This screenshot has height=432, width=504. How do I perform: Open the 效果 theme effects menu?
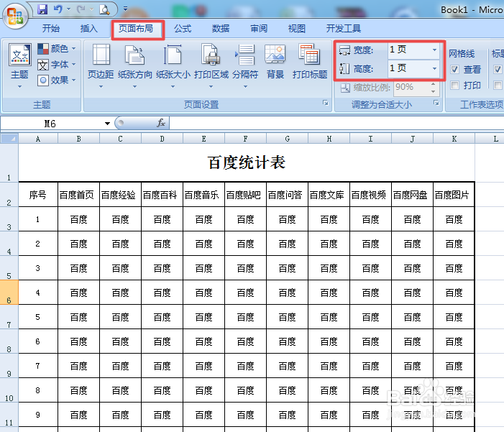tap(57, 80)
